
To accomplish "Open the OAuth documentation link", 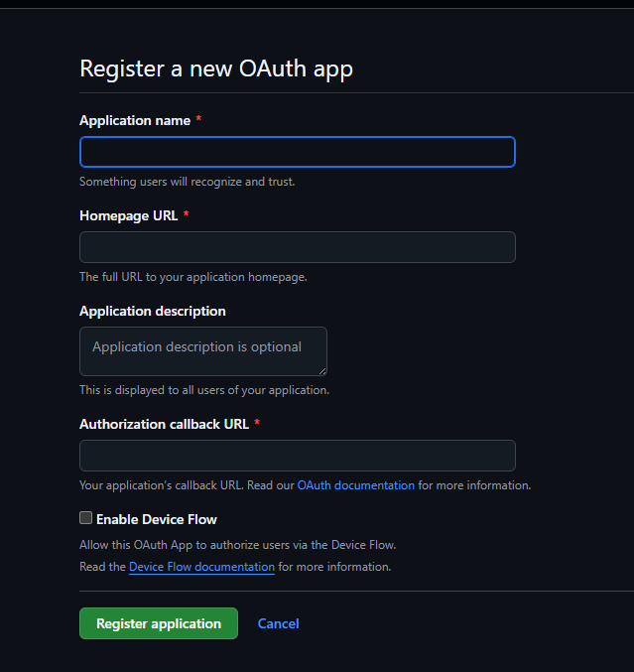I will point(355,485).
